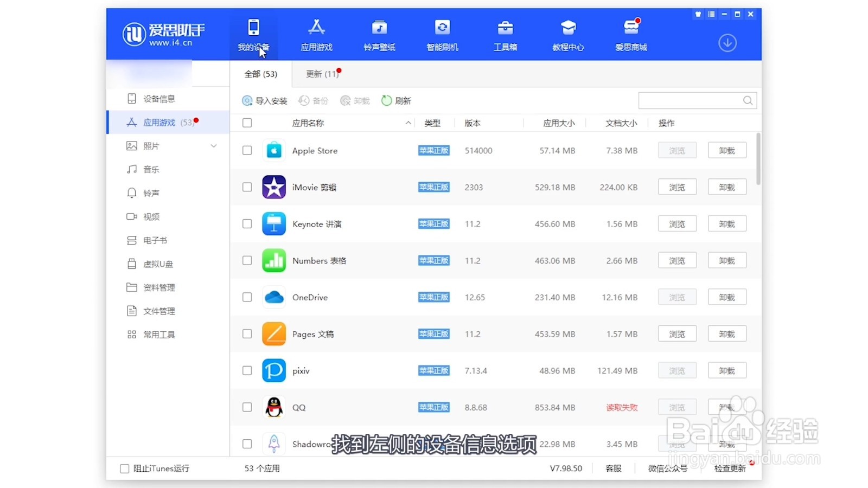Sort by 应用大小 column header
The image size is (868, 488).
click(x=559, y=123)
